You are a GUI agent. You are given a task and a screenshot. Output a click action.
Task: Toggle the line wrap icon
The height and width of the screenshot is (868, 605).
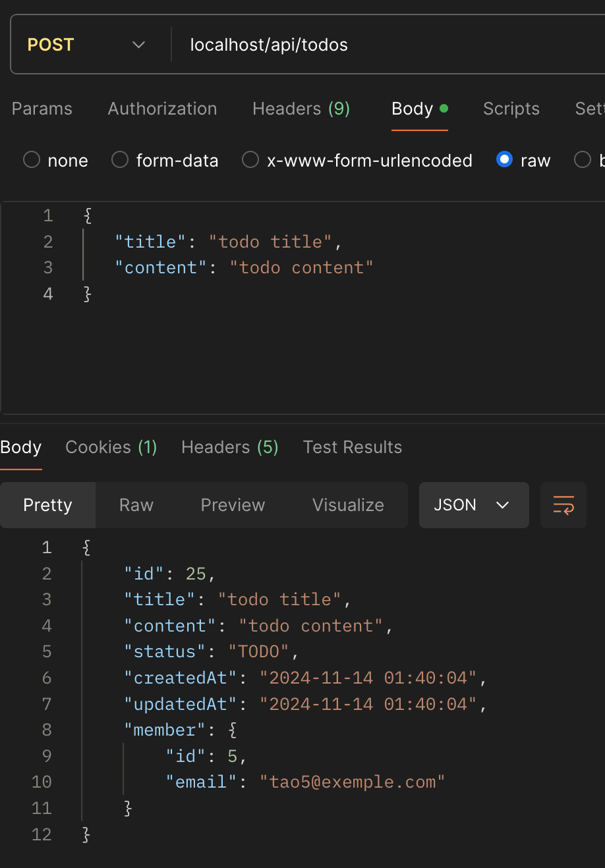(563, 505)
